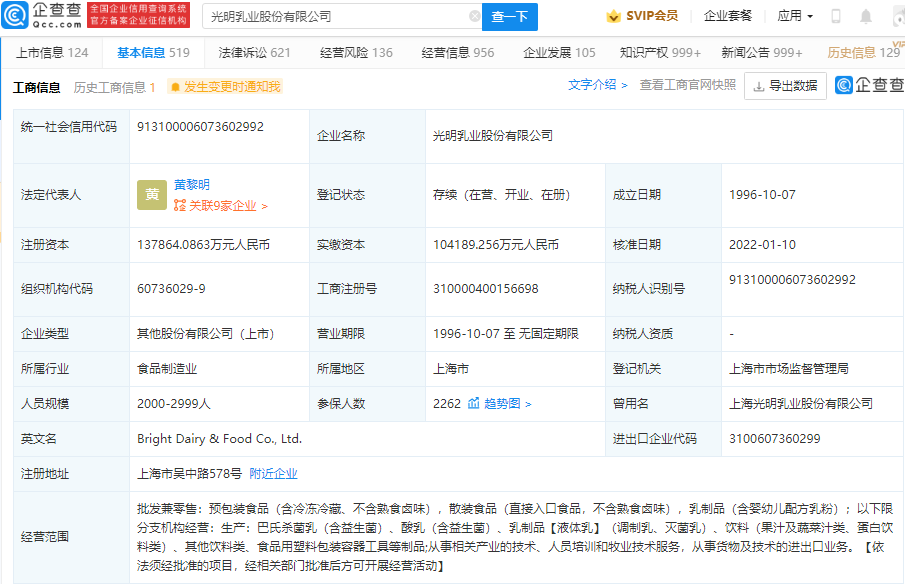Viewport: 905px width, 584px height.
Task: Click the notification bell icon
Action: [x=864, y=16]
